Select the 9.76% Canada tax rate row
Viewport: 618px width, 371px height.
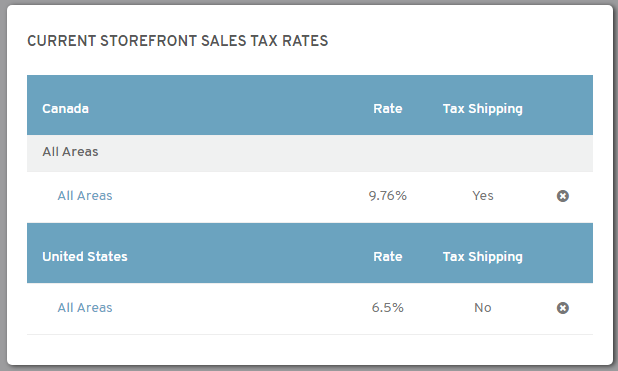click(310, 197)
